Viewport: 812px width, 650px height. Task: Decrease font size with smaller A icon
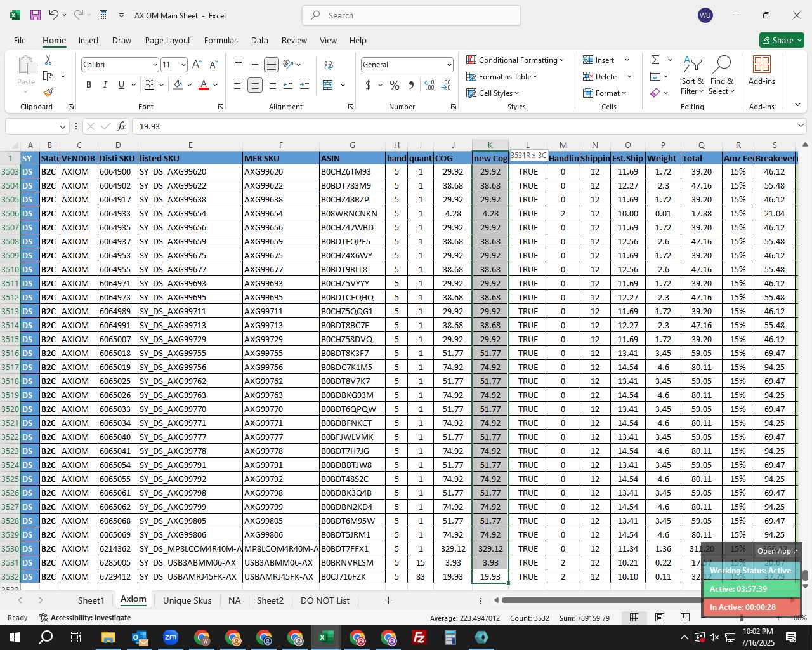(213, 65)
